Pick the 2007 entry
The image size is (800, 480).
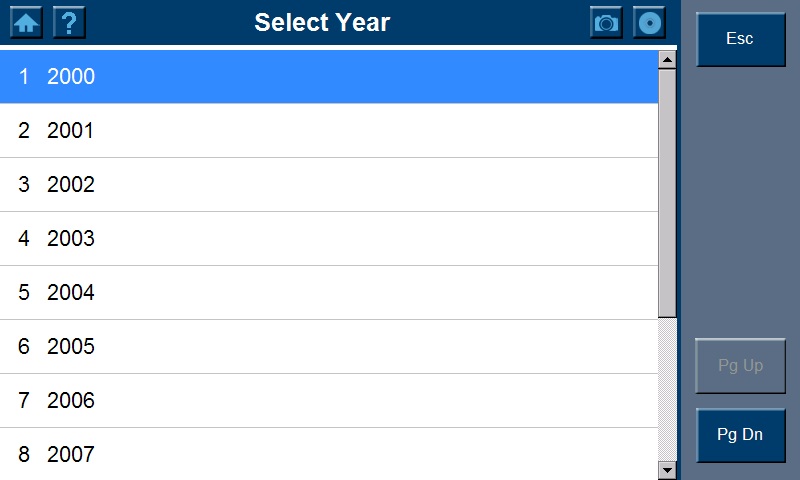[x=328, y=455]
